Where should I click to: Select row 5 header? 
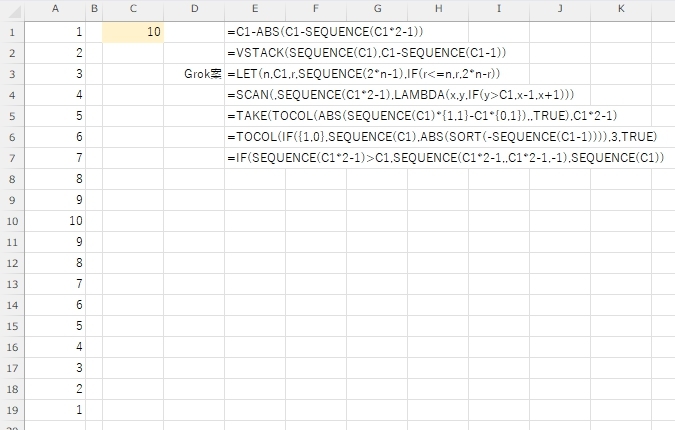coord(12,116)
